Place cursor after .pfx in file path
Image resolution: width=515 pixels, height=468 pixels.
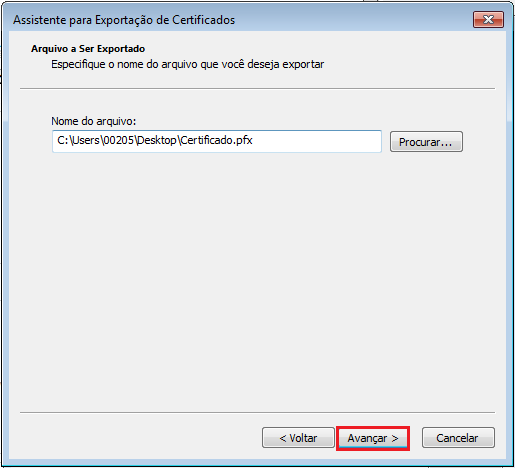(x=253, y=141)
